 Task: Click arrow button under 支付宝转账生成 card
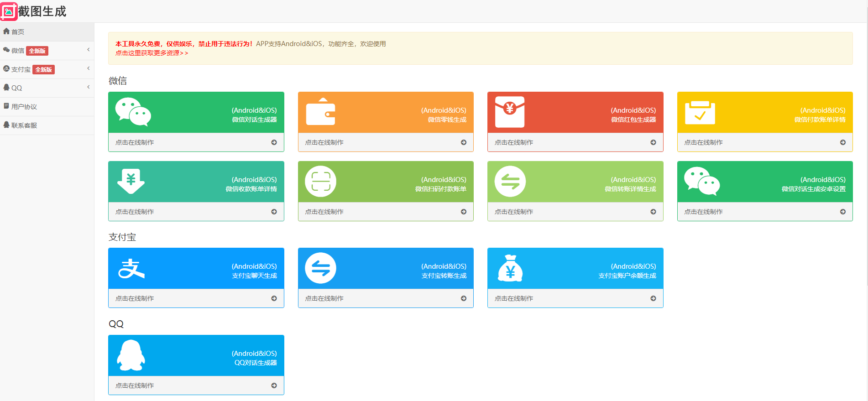[x=464, y=298]
